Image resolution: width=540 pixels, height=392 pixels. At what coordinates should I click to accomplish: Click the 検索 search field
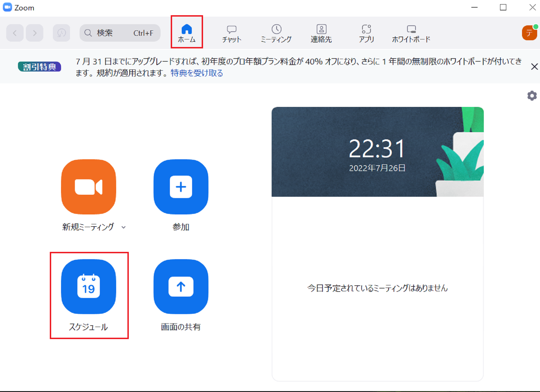(120, 33)
